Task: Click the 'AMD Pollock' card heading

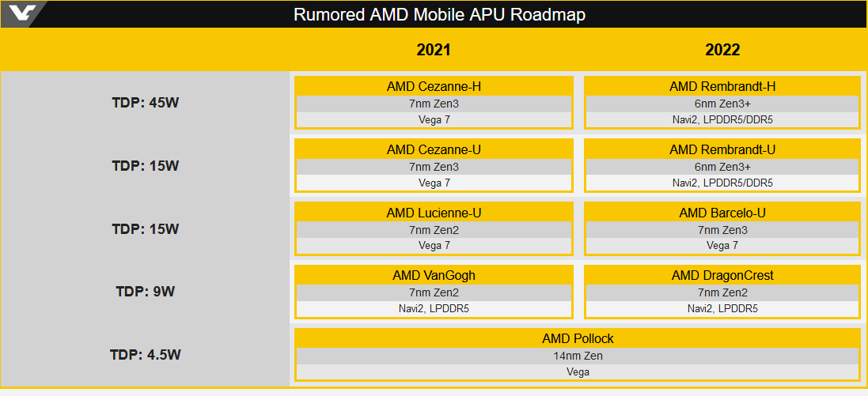Action: pos(578,338)
